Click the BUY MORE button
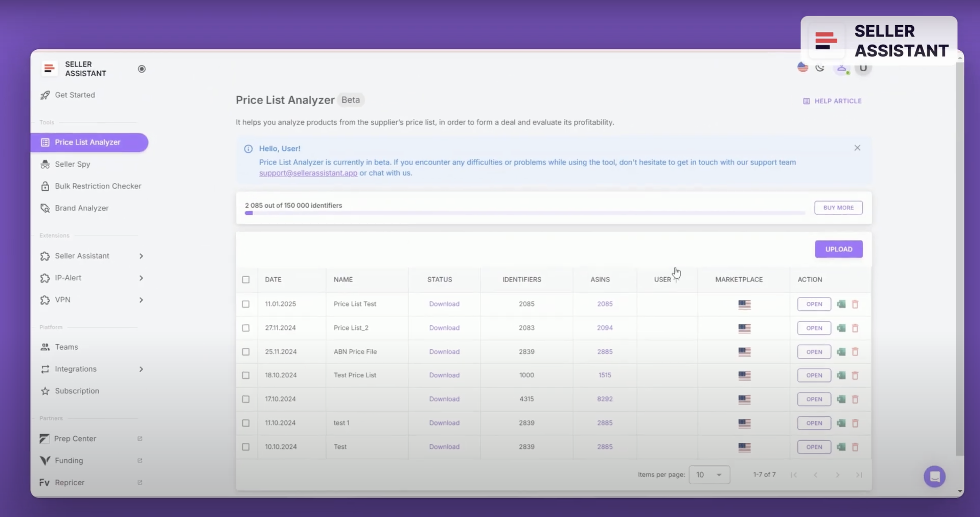Viewport: 980px width, 517px height. (x=838, y=208)
